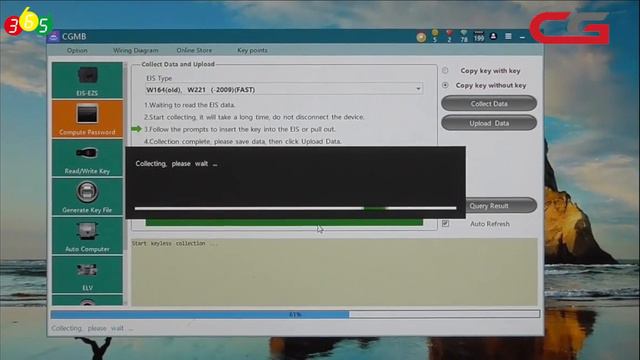This screenshot has width=640, height=360.
Task: Click the log area showing Start keyless collection
Action: coord(334,272)
